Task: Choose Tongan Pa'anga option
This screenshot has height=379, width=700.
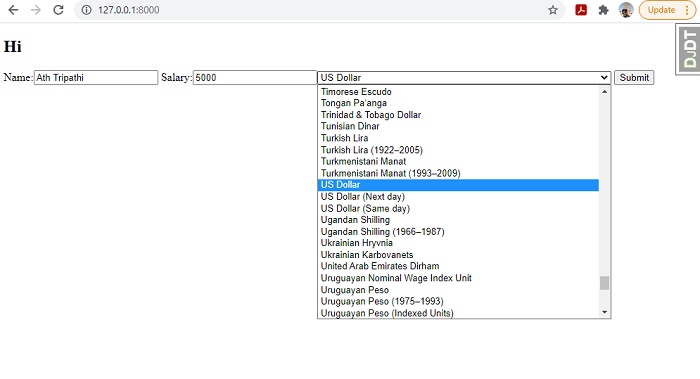Action: (x=458, y=103)
